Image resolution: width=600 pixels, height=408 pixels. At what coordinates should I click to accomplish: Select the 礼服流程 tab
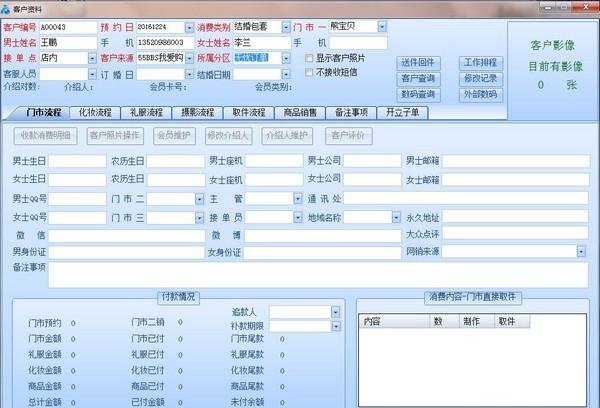146,113
